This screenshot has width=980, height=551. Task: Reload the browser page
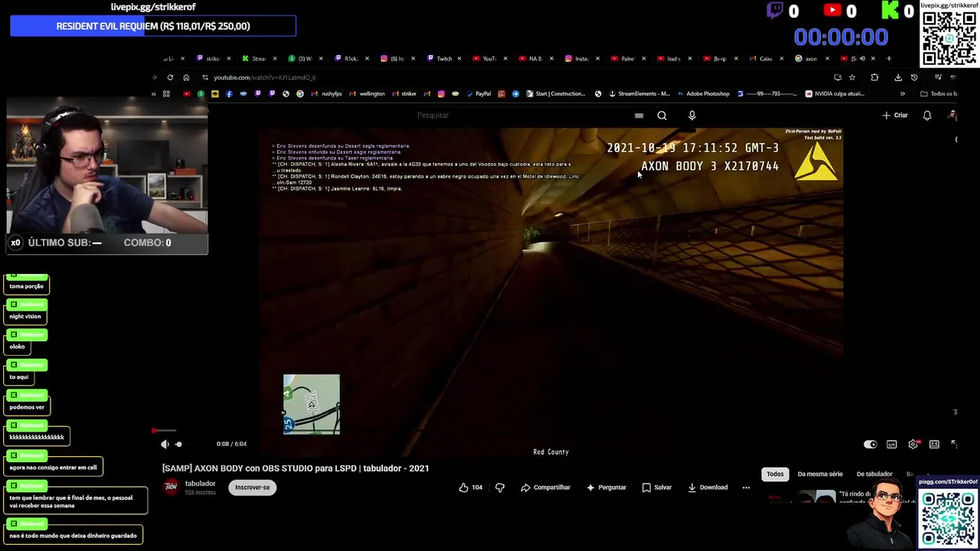(x=170, y=77)
